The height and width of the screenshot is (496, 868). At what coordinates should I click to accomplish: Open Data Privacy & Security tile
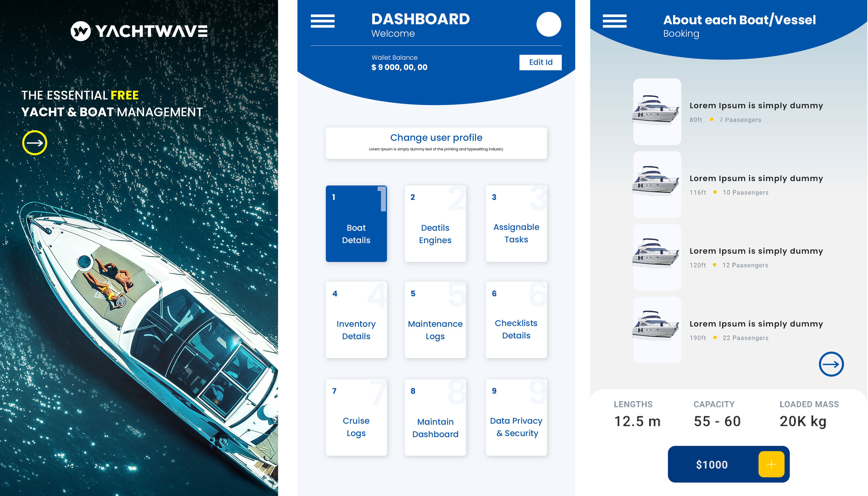point(516,417)
